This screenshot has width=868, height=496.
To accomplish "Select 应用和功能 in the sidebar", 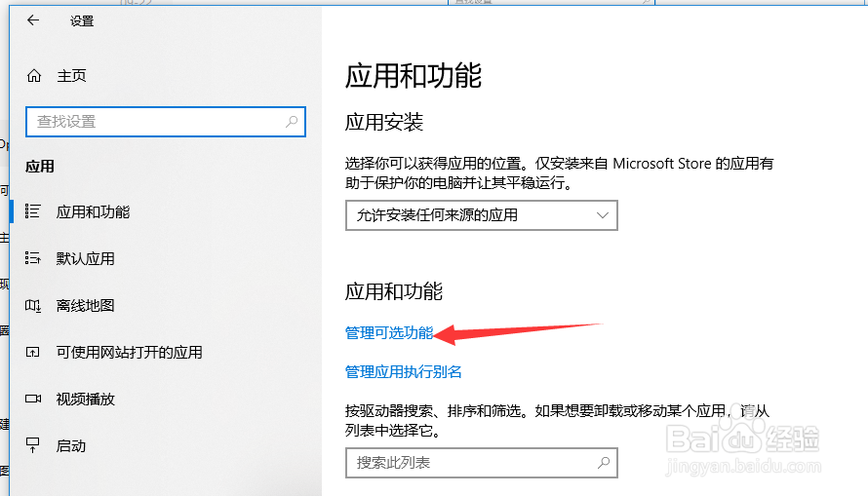I will click(93, 211).
